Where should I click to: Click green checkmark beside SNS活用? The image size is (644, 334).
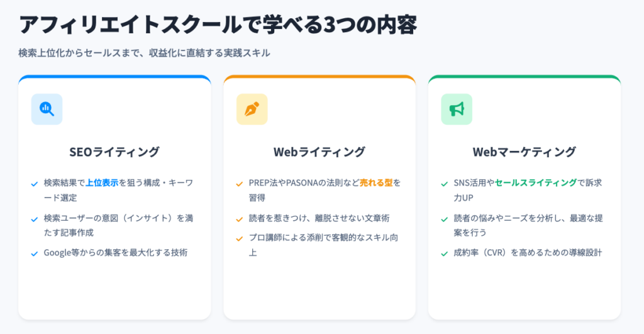[x=444, y=184]
